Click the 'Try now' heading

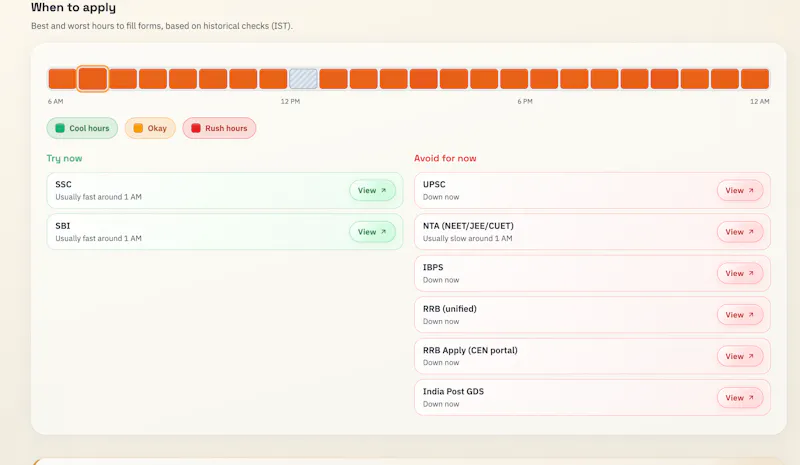(64, 158)
